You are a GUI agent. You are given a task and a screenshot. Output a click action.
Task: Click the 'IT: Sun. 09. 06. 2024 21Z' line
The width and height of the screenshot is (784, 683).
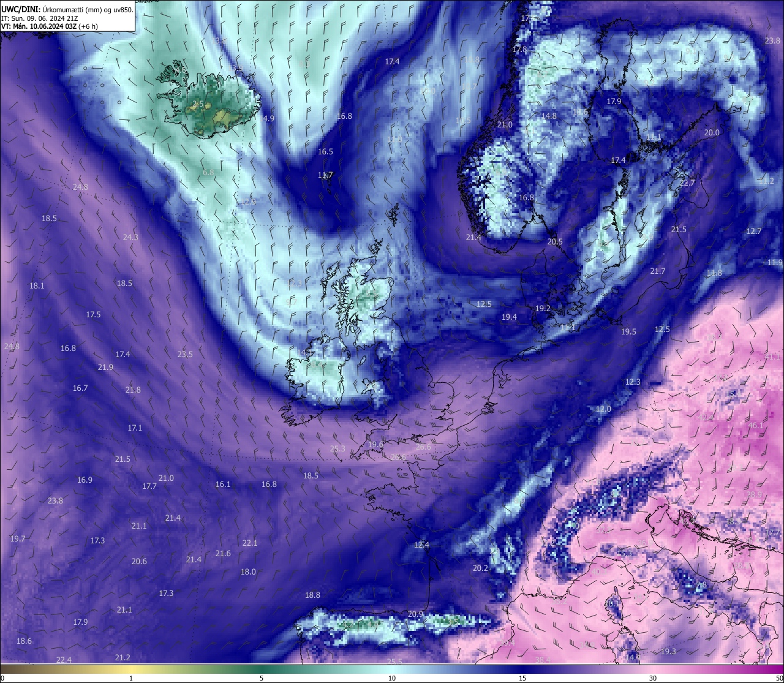(x=38, y=18)
